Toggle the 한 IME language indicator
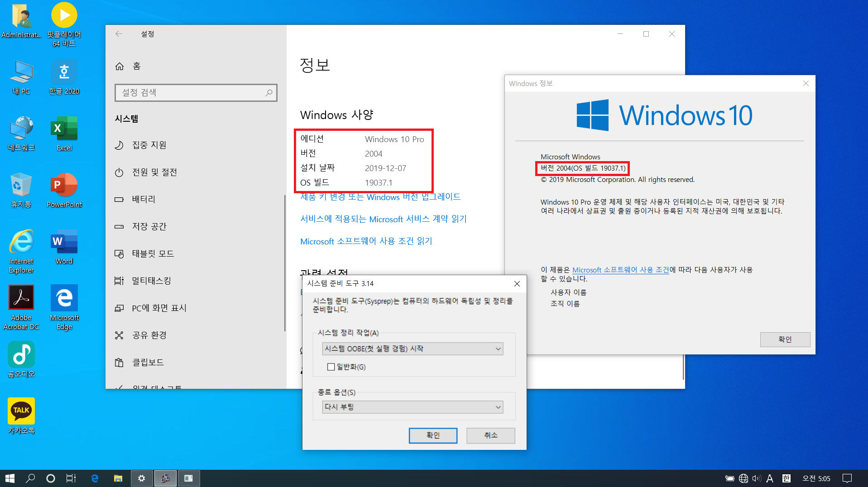 (786, 478)
